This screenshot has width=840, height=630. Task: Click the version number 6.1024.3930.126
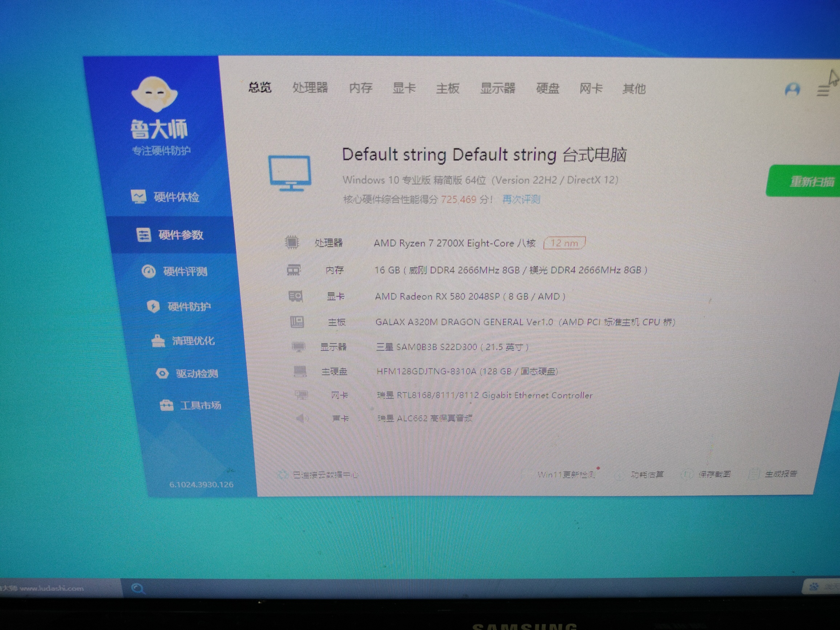201,485
